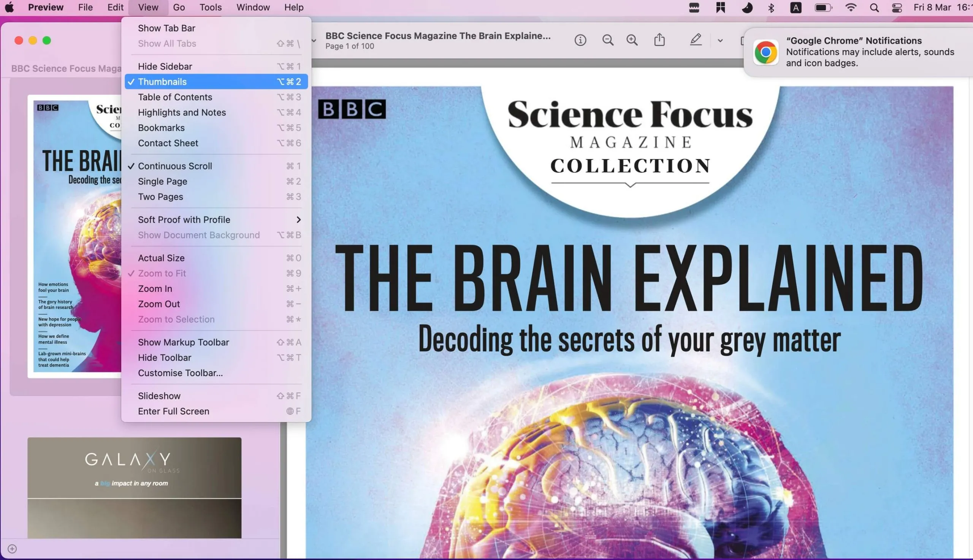This screenshot has height=560, width=973.
Task: Click the Bluetooth menu bar icon
Action: (771, 8)
